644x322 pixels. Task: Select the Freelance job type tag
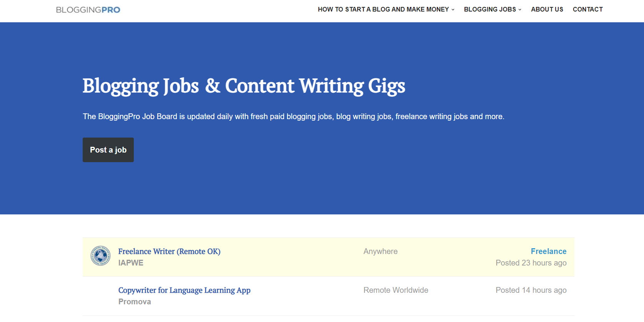click(548, 251)
